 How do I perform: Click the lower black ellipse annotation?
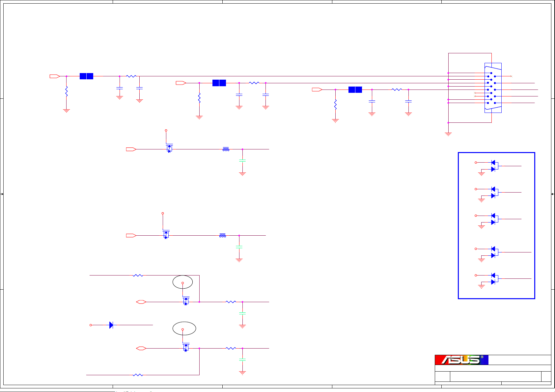(x=184, y=328)
